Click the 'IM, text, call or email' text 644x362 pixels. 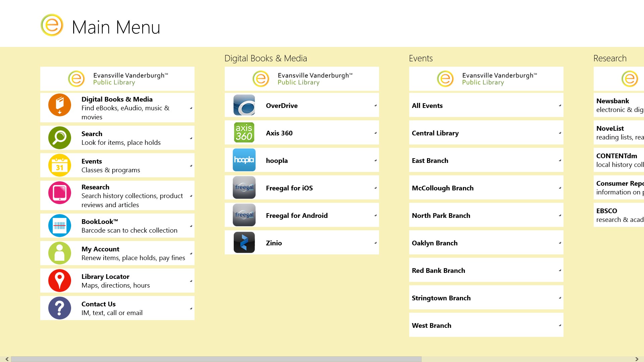pos(112,313)
